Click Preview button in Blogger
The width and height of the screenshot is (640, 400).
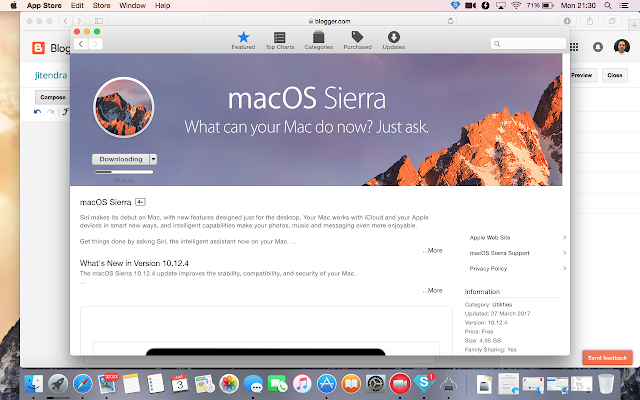[581, 75]
